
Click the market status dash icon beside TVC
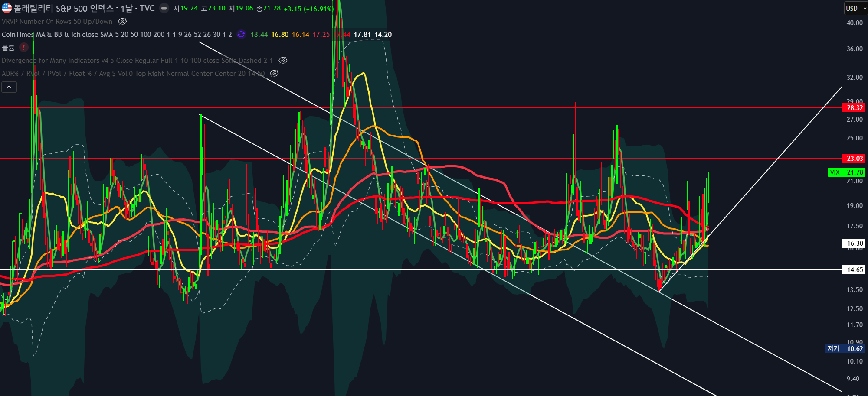[x=164, y=8]
